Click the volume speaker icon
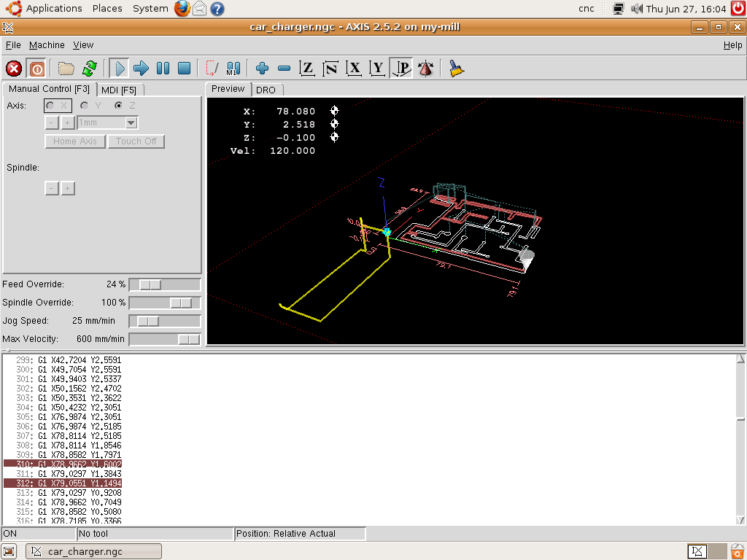The width and height of the screenshot is (747, 560). [636, 9]
